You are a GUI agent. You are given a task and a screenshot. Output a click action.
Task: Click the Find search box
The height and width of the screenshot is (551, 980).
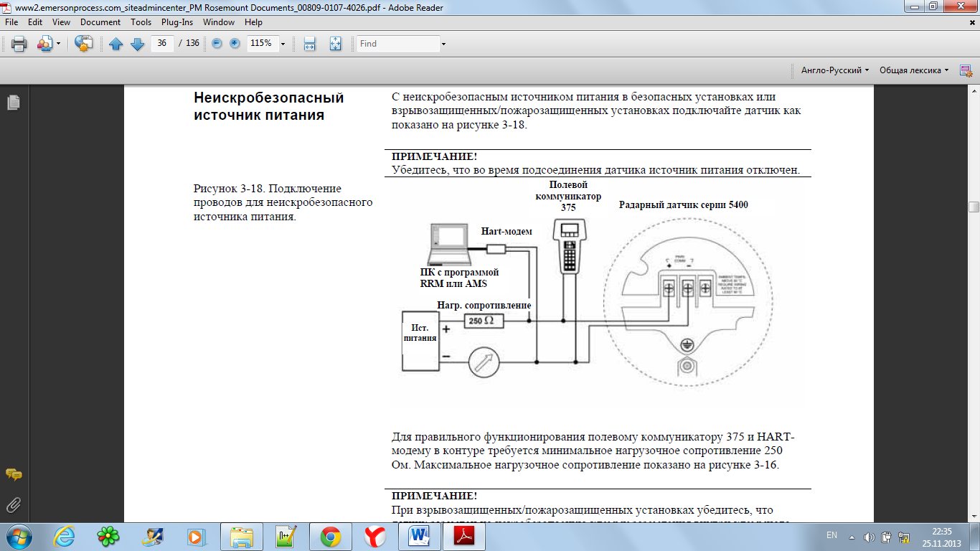pyautogui.click(x=398, y=43)
